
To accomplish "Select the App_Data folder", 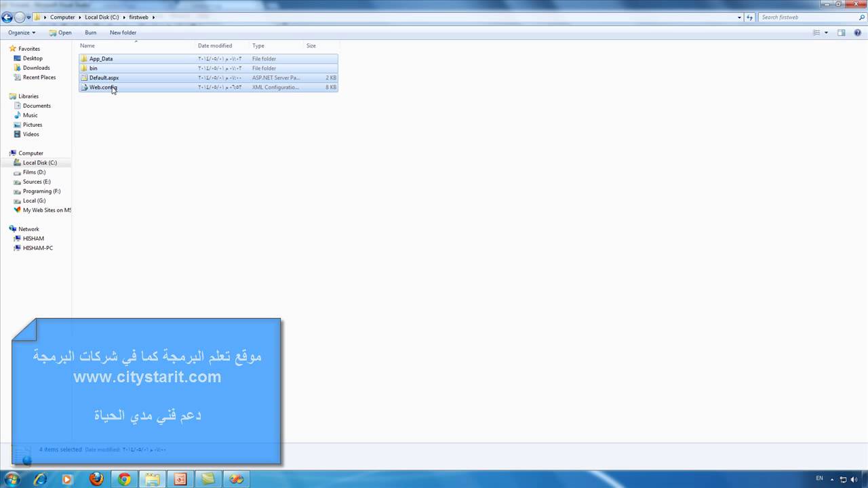I will point(208,59).
